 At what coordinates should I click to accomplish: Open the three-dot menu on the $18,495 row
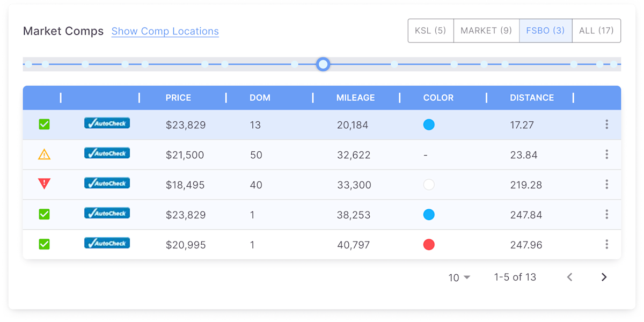pyautogui.click(x=606, y=184)
